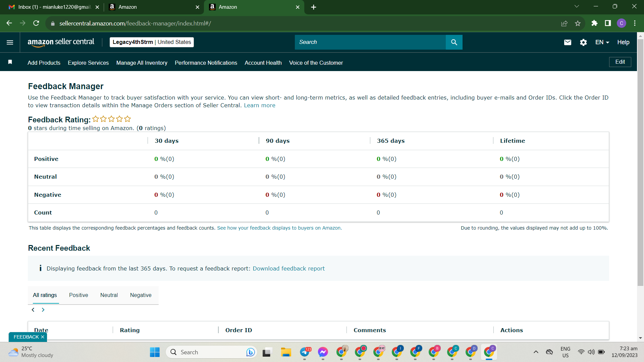This screenshot has width=644, height=362.
Task: Open Messenger from taskbar
Action: tap(323, 352)
